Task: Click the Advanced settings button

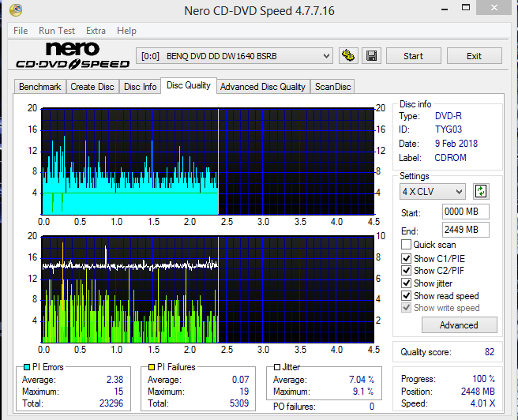Action: coord(459,325)
